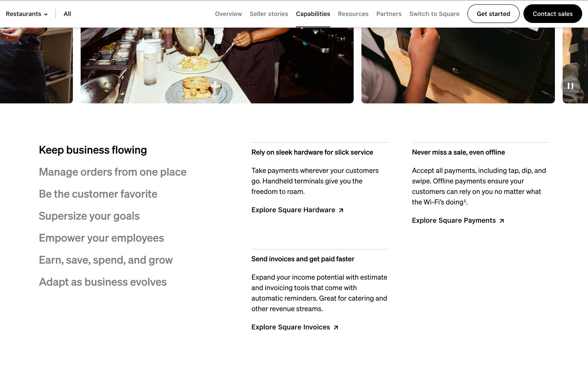588x368 pixels.
Task: Click the kitchen food plating photo
Action: pos(217,65)
